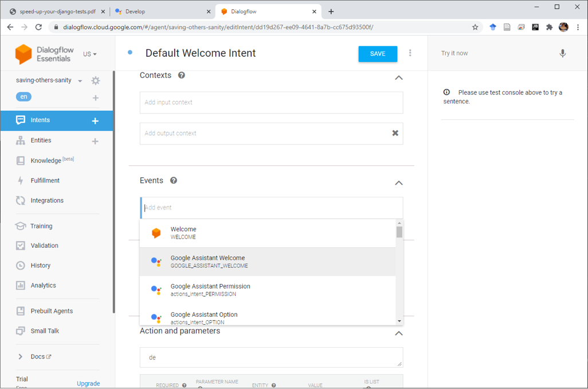The height and width of the screenshot is (389, 588).
Task: Collapse the Action and parameters section
Action: point(399,333)
